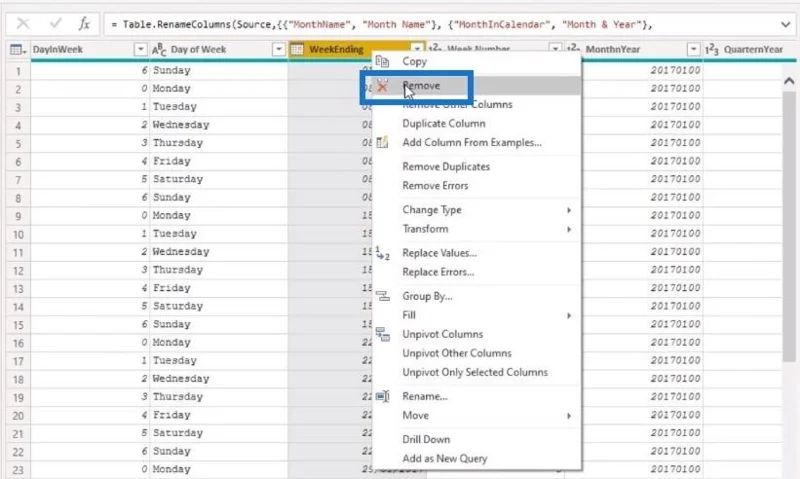Click the red X Remove icon
The width and height of the screenshot is (800, 479).
pos(382,86)
